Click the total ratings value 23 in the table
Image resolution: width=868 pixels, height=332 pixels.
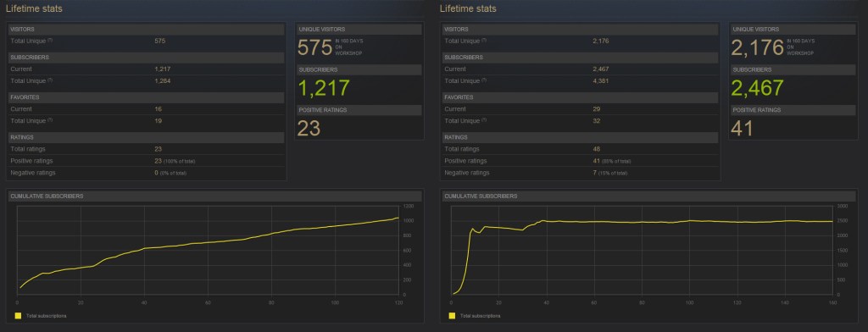158,149
